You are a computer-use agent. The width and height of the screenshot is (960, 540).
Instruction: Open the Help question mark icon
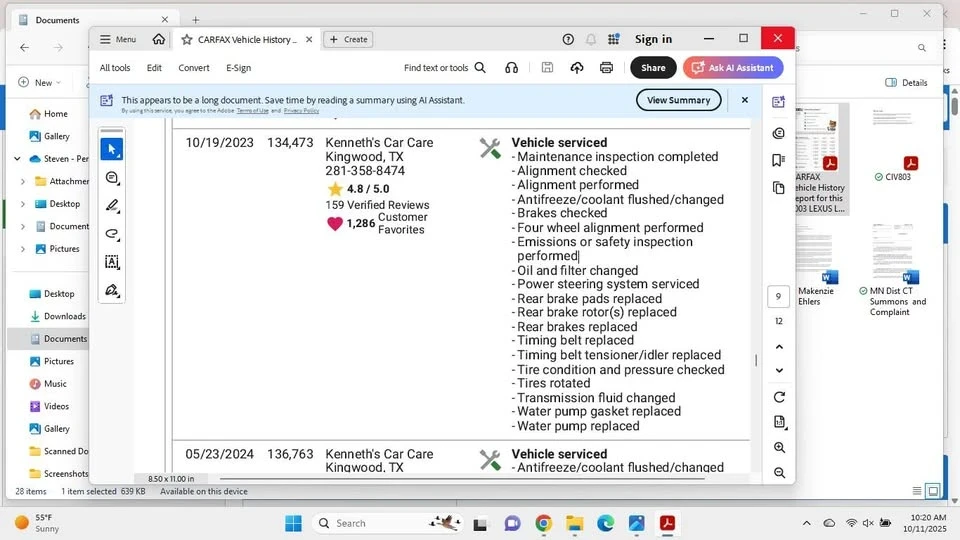(x=568, y=39)
